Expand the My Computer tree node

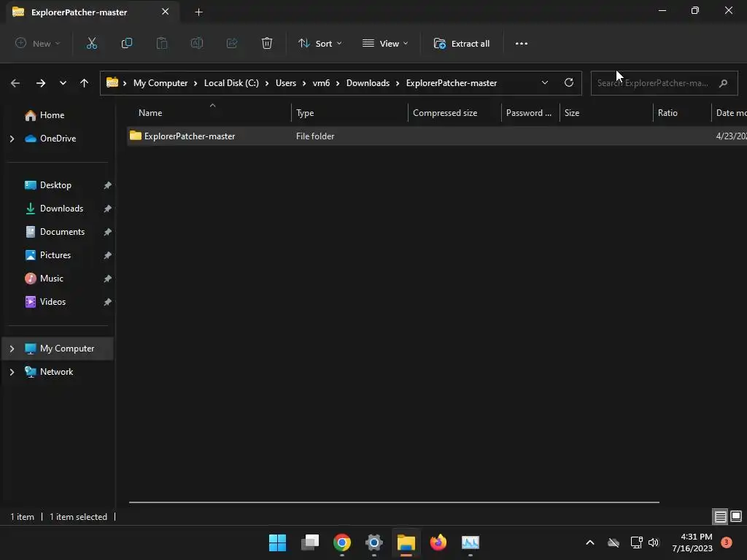(12, 349)
